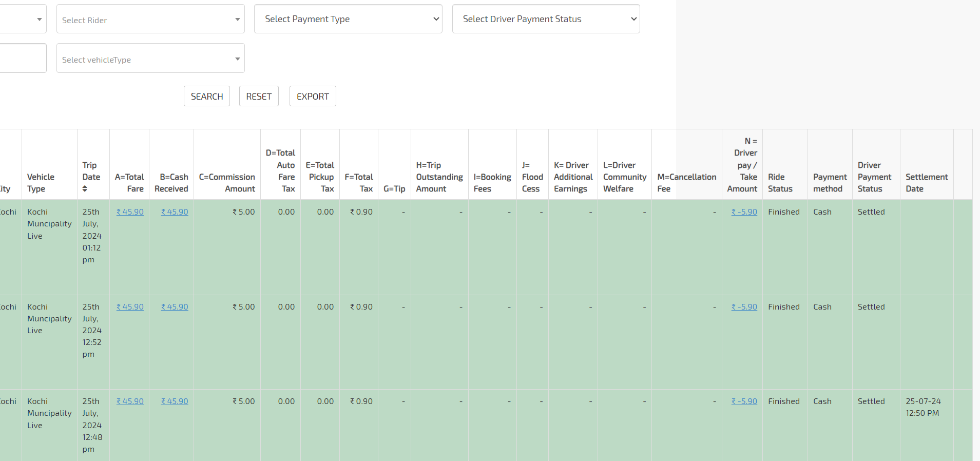980x461 pixels.
Task: Open Driver pay ₹-5.90 link for 12:52 pm trip
Action: tap(744, 307)
